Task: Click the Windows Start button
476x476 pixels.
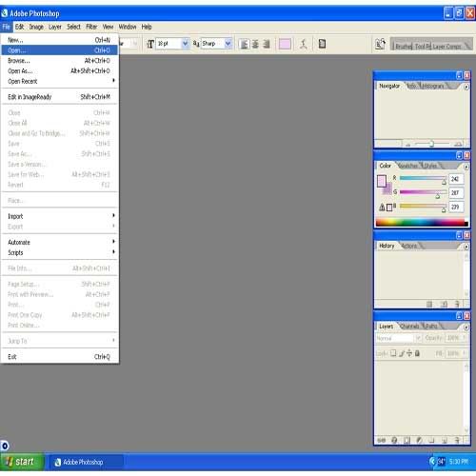Action: click(22, 462)
